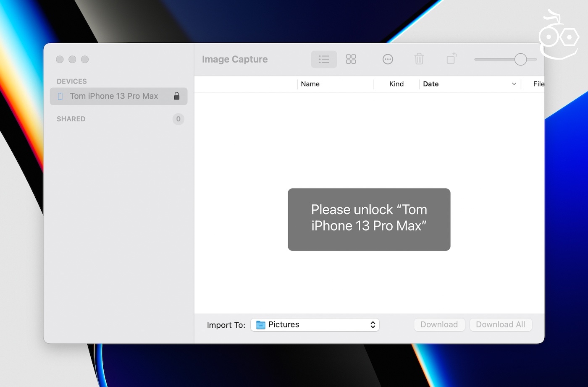The height and width of the screenshot is (387, 588).
Task: Click the File column header
Action: [538, 84]
